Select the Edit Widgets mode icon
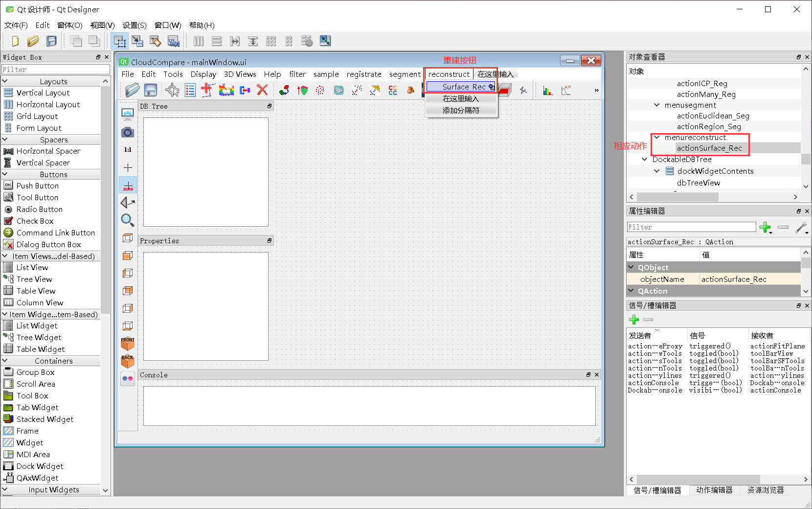The height and width of the screenshot is (509, 812). [119, 41]
